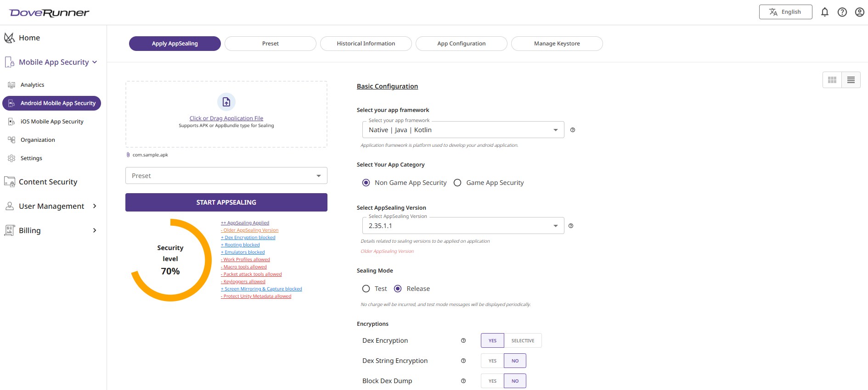Click help icon beside app framework dropdown
This screenshot has width=868, height=390.
click(x=573, y=130)
